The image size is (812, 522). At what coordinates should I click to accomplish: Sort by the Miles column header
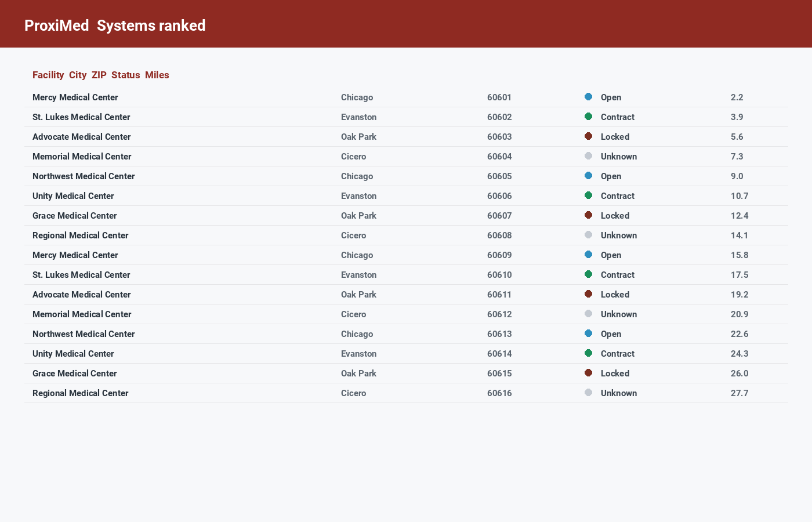pos(157,75)
